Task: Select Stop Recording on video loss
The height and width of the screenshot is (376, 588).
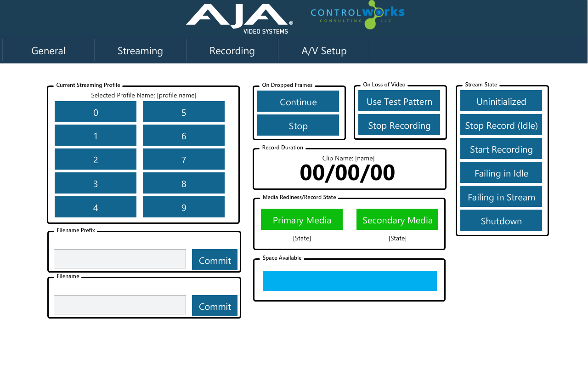Action: (x=399, y=125)
